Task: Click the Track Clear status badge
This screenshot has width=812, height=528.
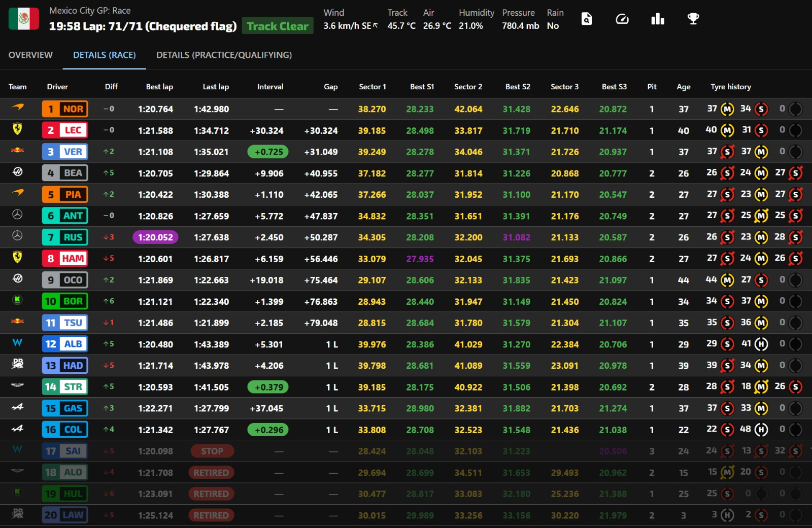Action: click(277, 26)
